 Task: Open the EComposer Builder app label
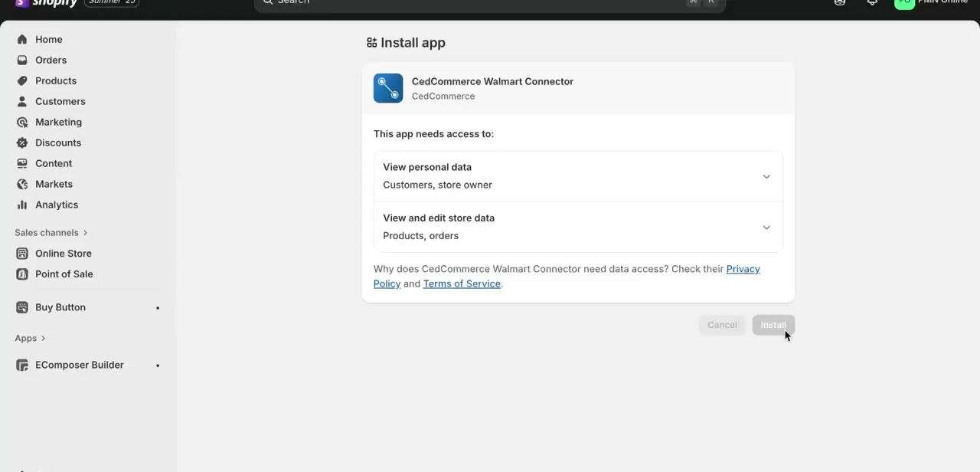pos(80,365)
